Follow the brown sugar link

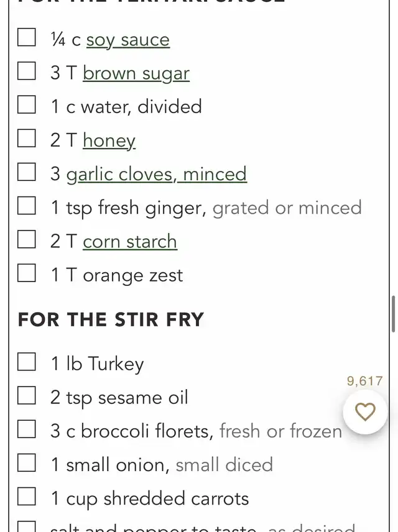click(x=136, y=74)
